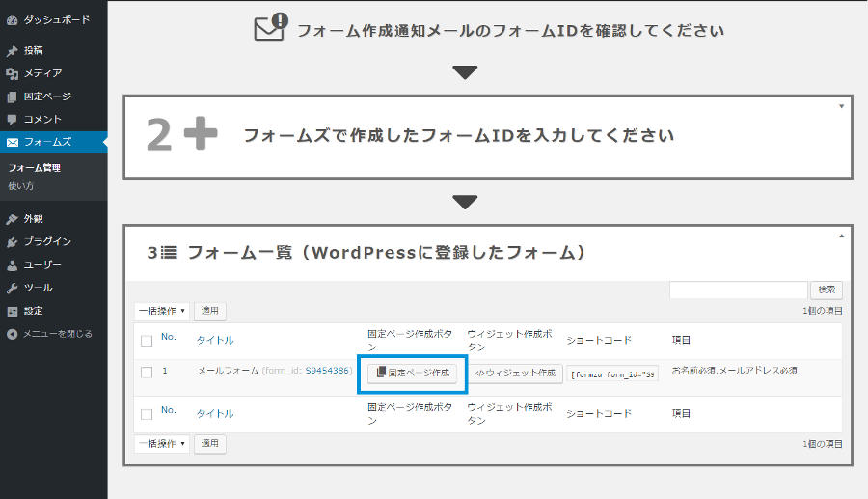The image size is (868, 499).
Task: Sort by タイトル in table footer
Action: point(215,414)
